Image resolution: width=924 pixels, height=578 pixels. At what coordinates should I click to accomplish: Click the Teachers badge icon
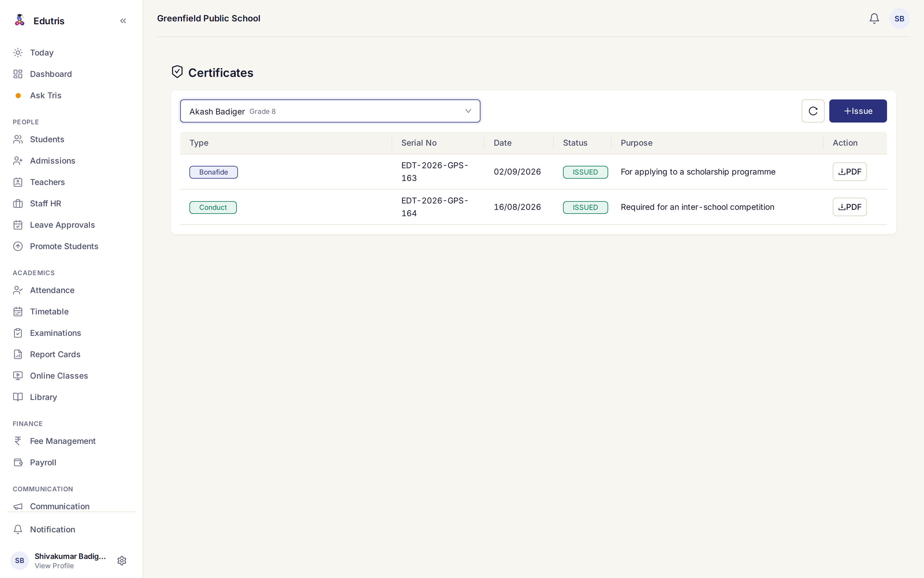[x=18, y=182]
